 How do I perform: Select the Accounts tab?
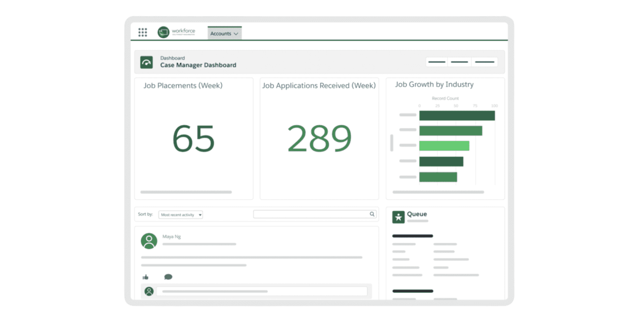pos(220,34)
